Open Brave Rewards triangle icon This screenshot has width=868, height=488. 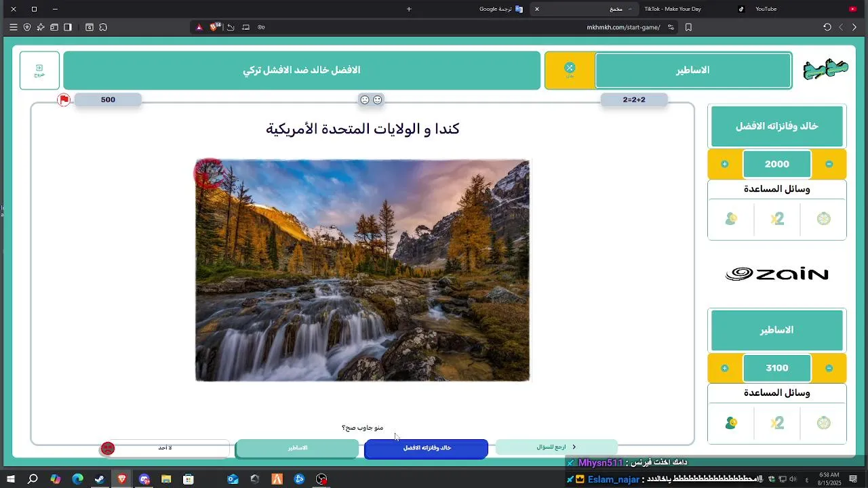(199, 27)
